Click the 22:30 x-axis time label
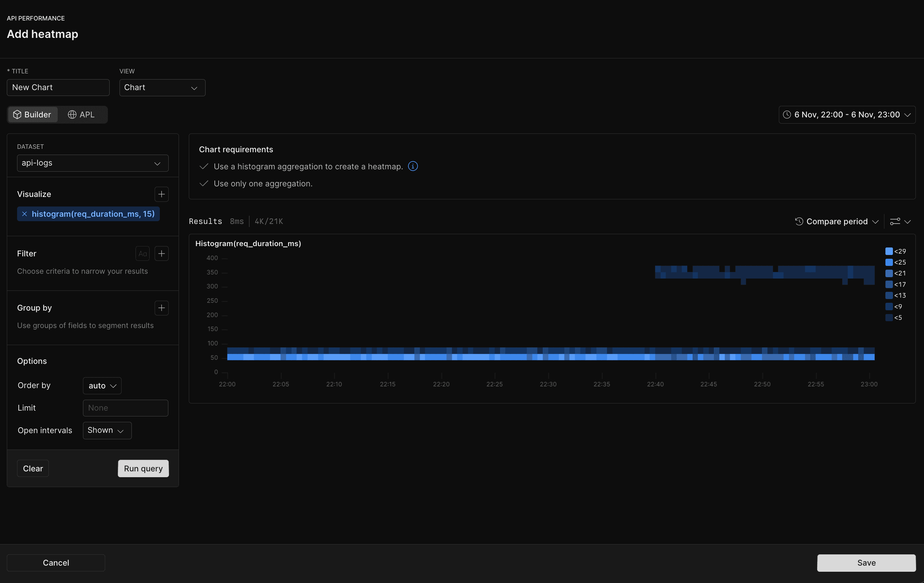Viewport: 924px width, 583px height. pos(548,384)
